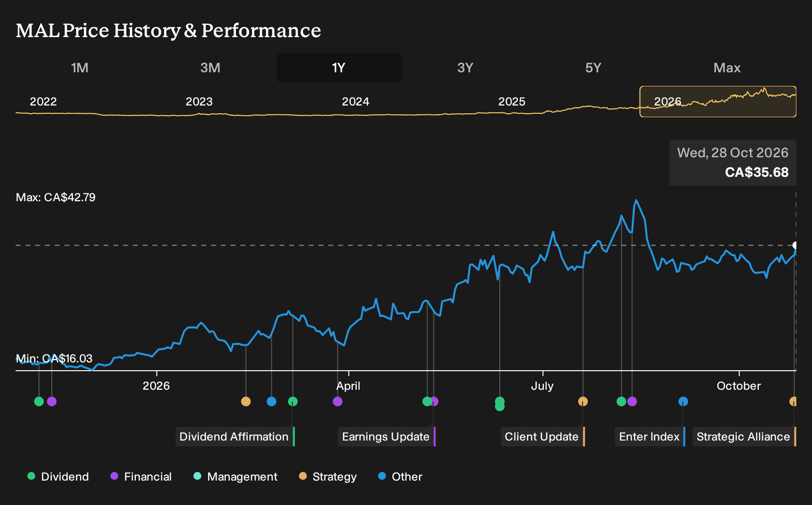Screen dimensions: 812x505
Task: Select the 1M time range tab
Action: (x=80, y=67)
